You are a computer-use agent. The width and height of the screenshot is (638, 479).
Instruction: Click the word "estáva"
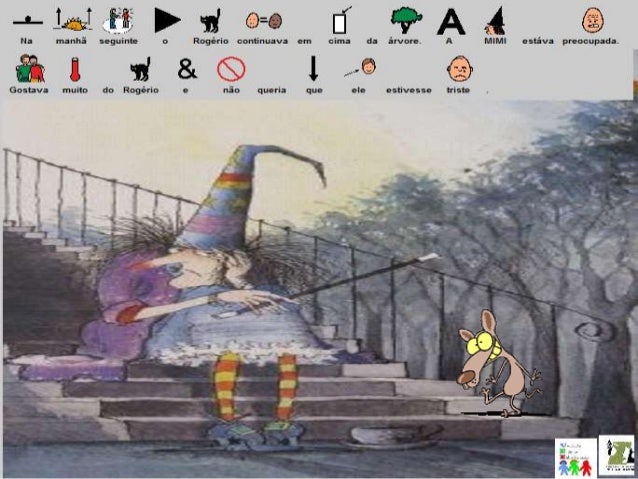[538, 41]
